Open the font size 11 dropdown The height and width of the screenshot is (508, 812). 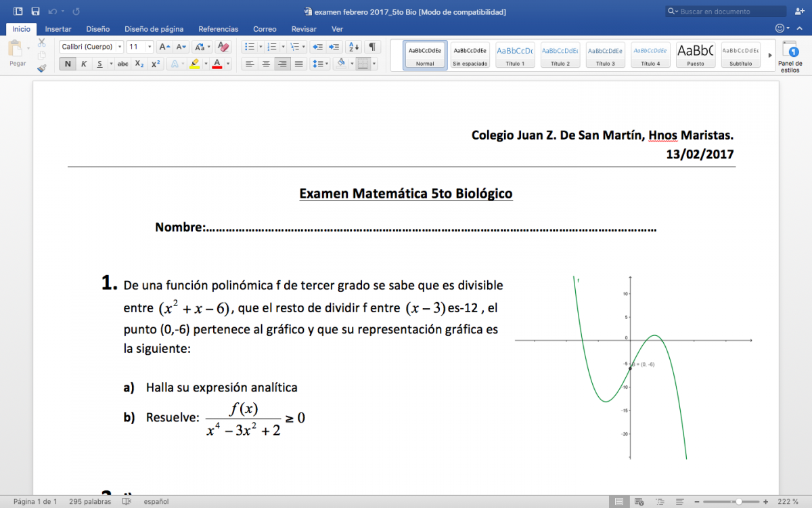tap(140, 47)
